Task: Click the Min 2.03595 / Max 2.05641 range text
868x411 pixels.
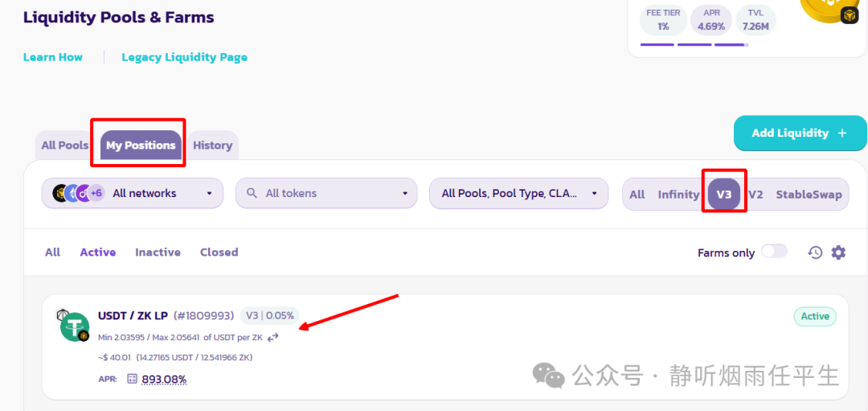Action: pyautogui.click(x=181, y=337)
